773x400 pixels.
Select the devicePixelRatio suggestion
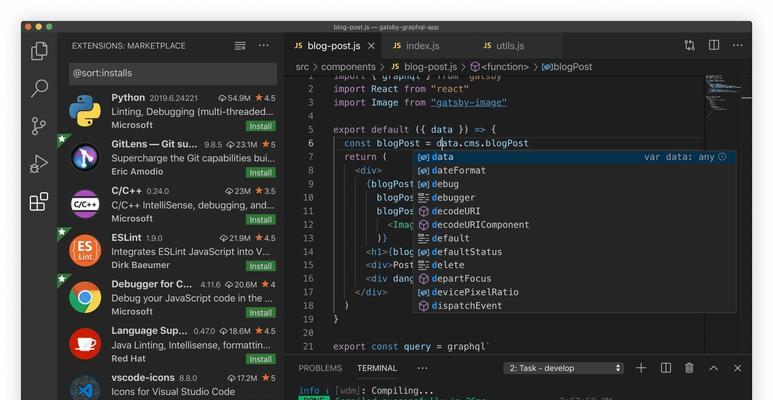pyautogui.click(x=574, y=292)
